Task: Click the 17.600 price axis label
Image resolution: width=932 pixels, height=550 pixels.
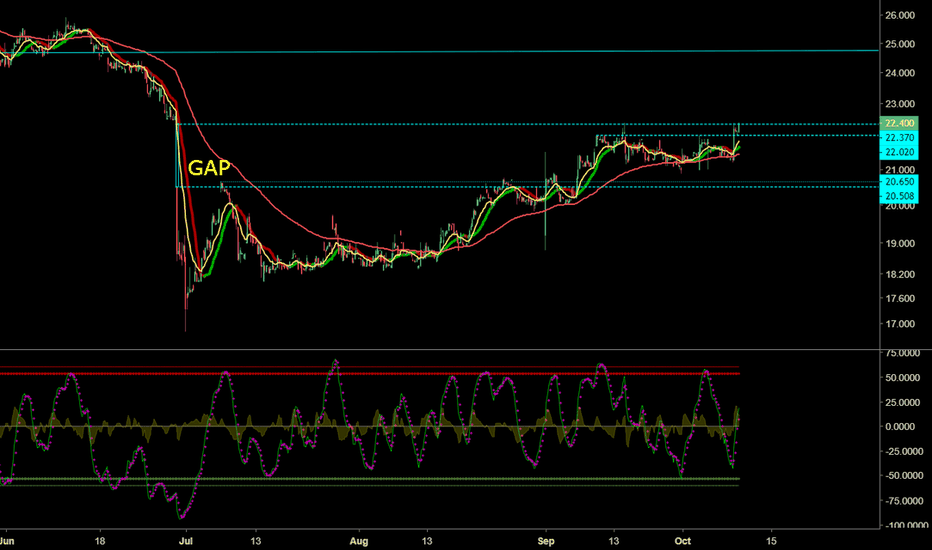Action: click(900, 298)
